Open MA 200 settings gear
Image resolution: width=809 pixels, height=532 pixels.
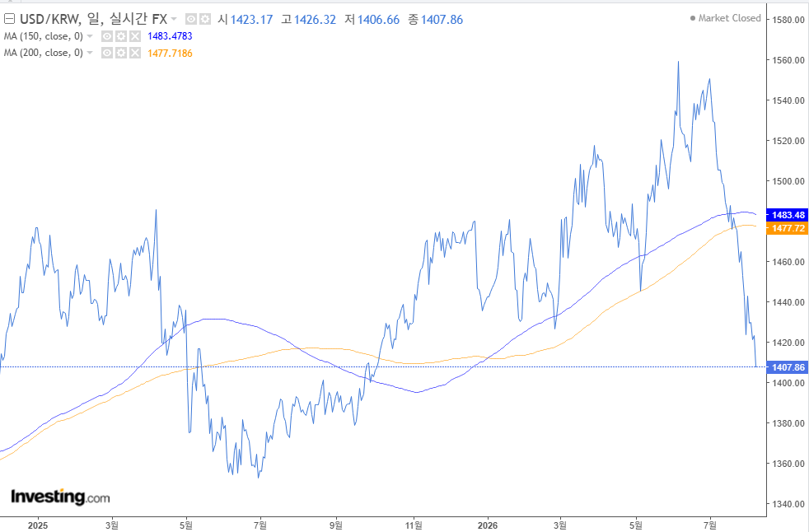(121, 53)
